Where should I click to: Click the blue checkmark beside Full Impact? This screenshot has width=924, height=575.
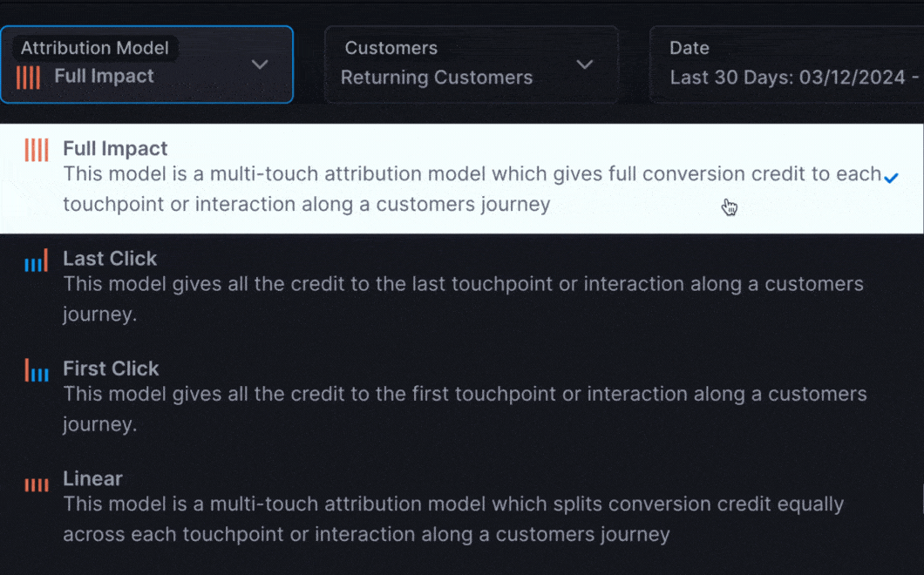(891, 178)
